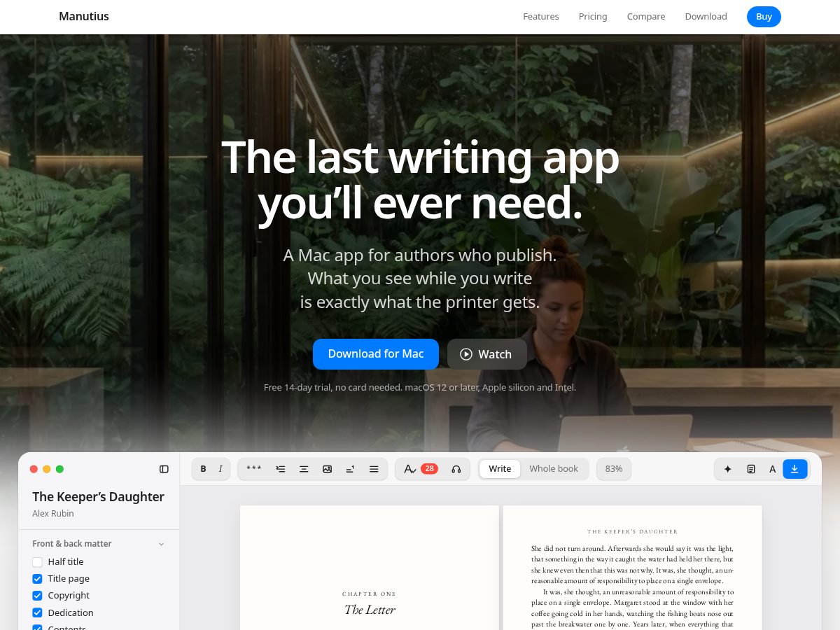
Task: Click the Title page label
Action: (69, 578)
